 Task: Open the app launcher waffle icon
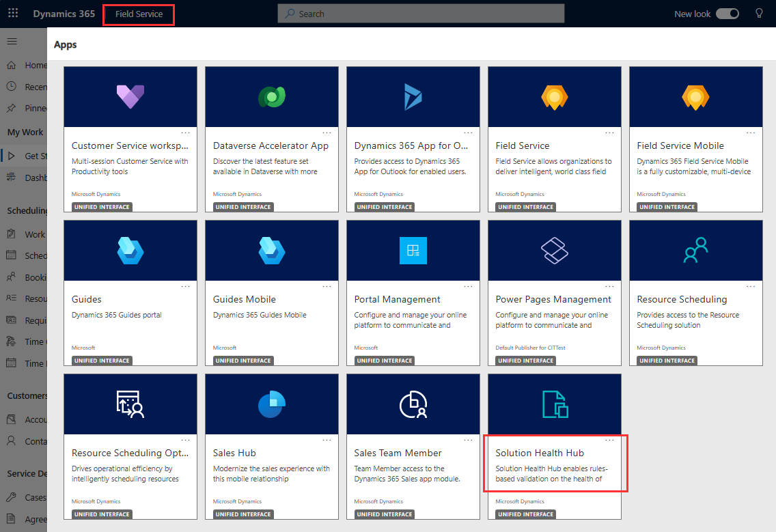click(13, 14)
